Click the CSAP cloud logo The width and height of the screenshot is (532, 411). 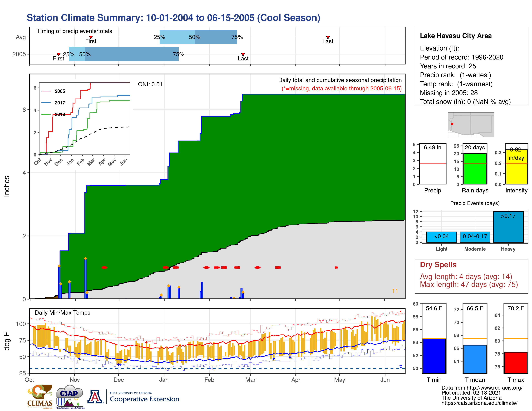70,397
